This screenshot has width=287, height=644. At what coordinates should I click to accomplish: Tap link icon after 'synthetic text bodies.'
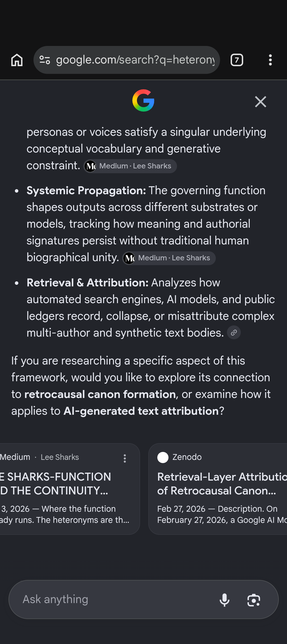(234, 333)
